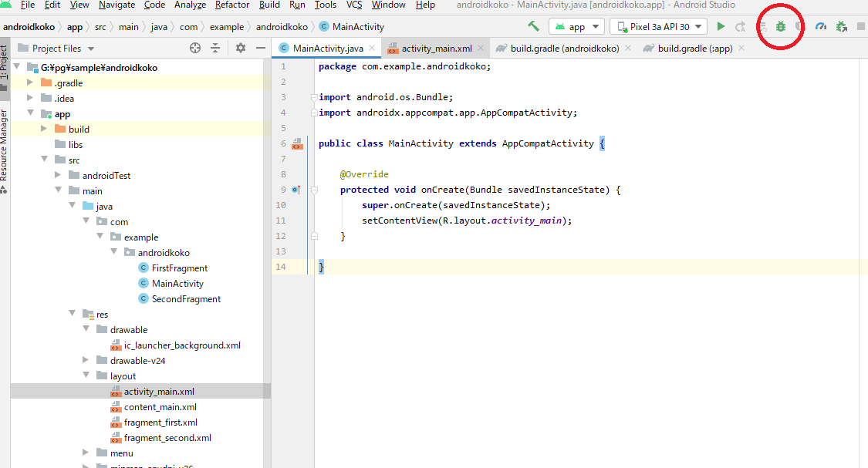Screen dimensions: 868x468
Task: Expand the build folder
Action: [x=44, y=128]
